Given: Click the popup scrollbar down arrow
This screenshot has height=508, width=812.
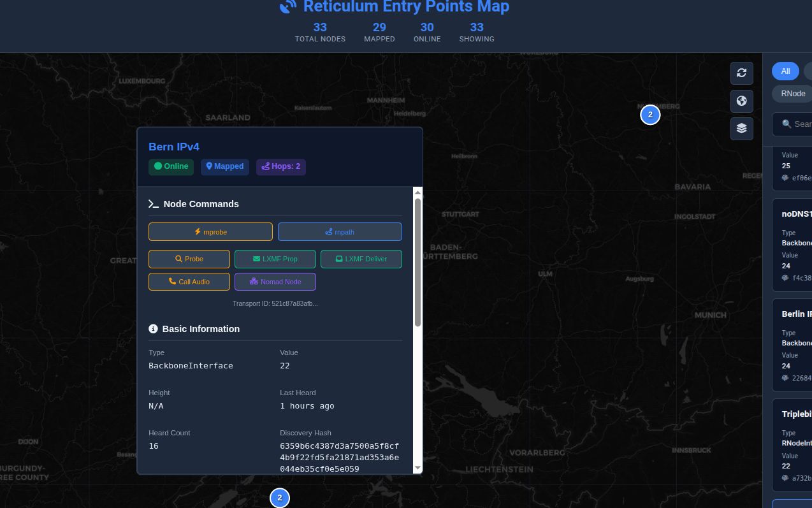Looking at the screenshot, I should point(418,468).
